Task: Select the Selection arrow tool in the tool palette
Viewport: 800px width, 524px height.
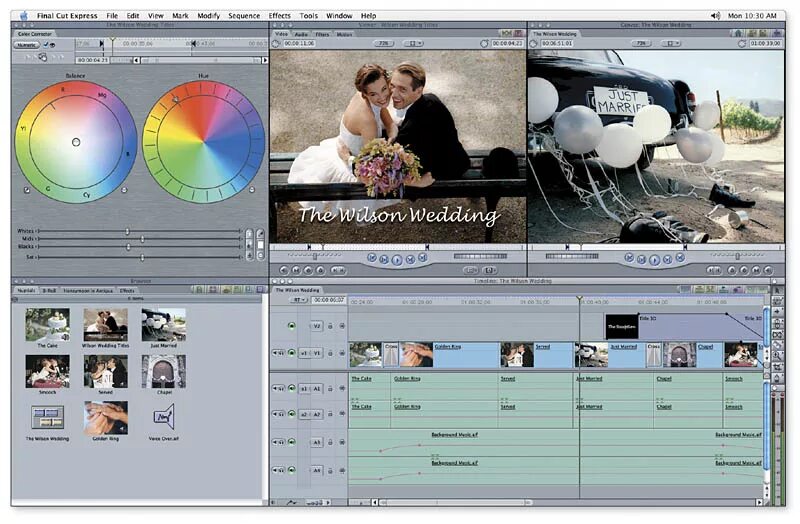Action: pos(777,290)
